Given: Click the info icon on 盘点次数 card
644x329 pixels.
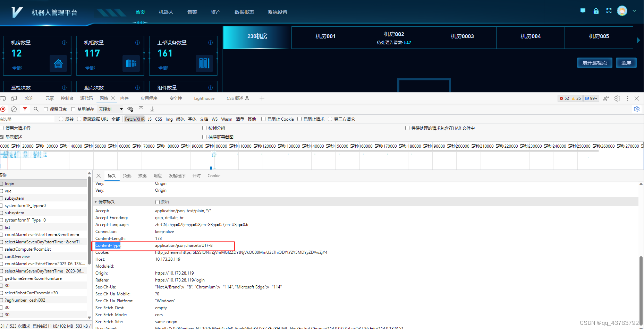Looking at the screenshot, I should [x=137, y=88].
